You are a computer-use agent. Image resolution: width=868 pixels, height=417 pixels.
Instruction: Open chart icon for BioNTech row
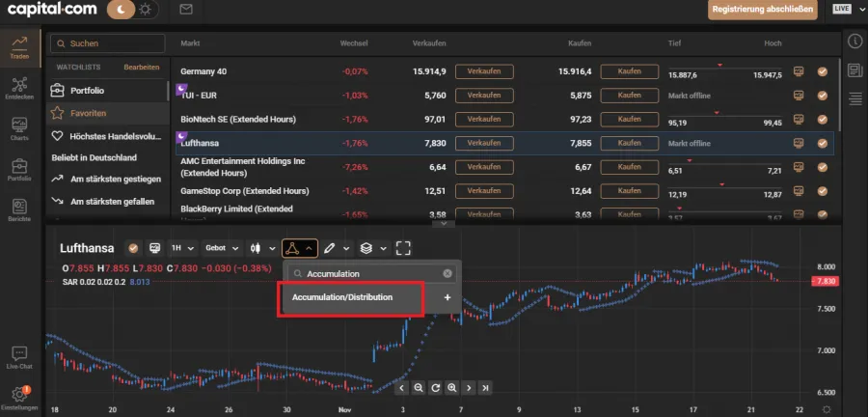(x=799, y=119)
